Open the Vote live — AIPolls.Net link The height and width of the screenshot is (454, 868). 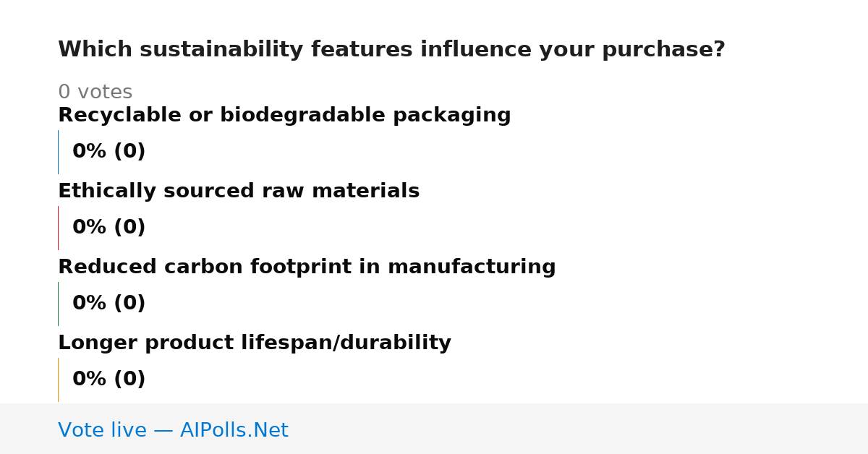coord(173,430)
